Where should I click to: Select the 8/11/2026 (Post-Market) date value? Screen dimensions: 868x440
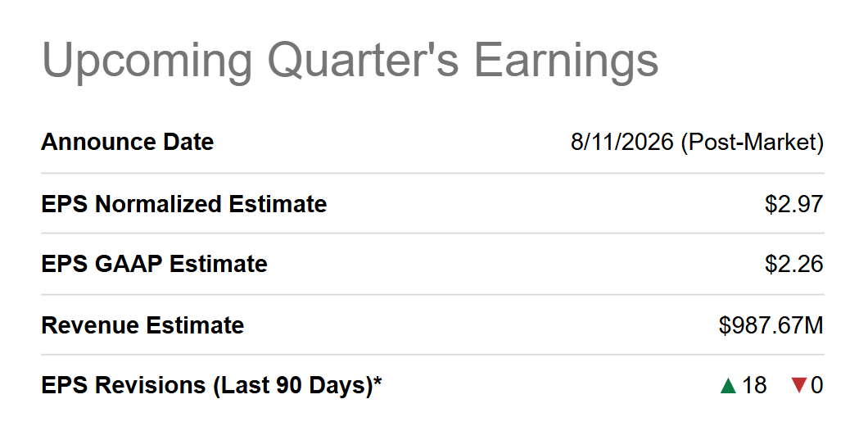point(697,143)
